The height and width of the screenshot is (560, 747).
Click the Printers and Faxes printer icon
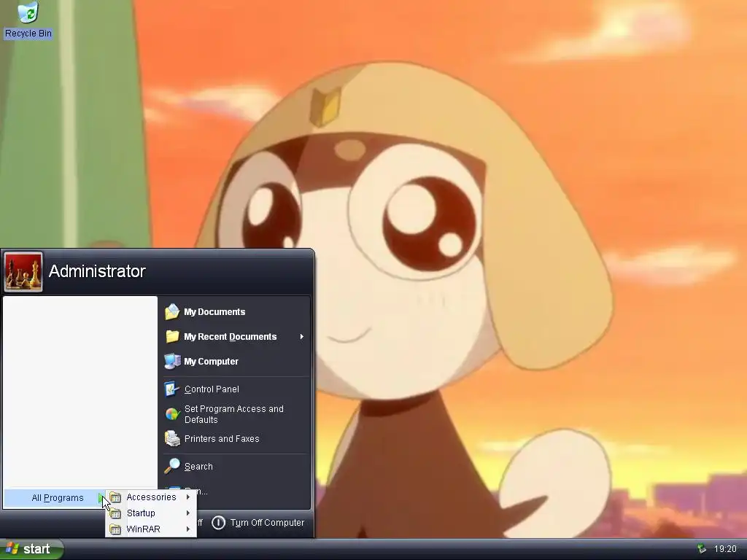[x=172, y=438]
